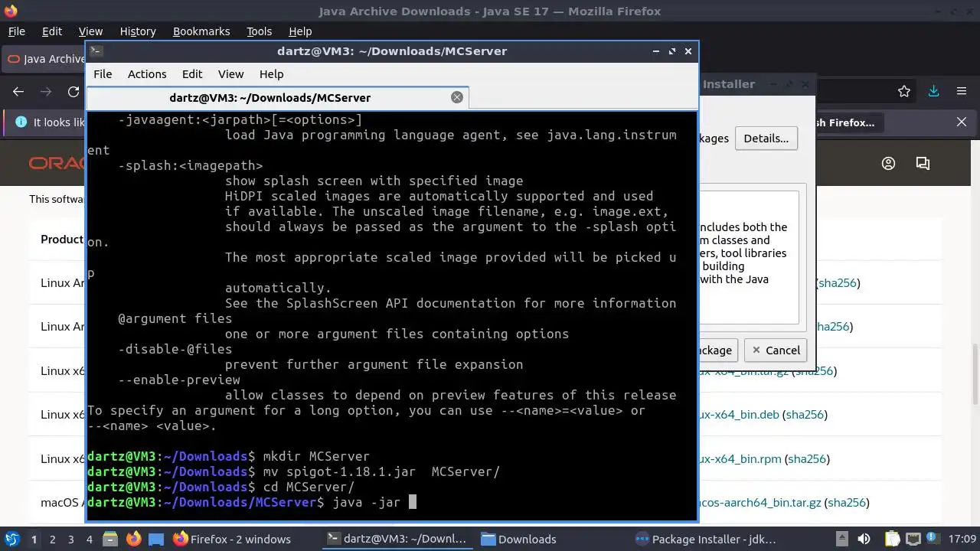
Task: Open Firefox History menu
Action: (x=138, y=31)
